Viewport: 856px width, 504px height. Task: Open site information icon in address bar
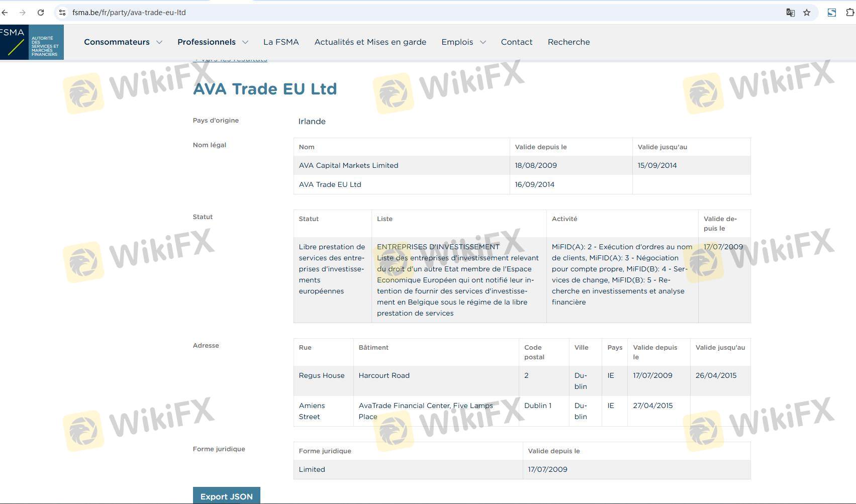(62, 13)
